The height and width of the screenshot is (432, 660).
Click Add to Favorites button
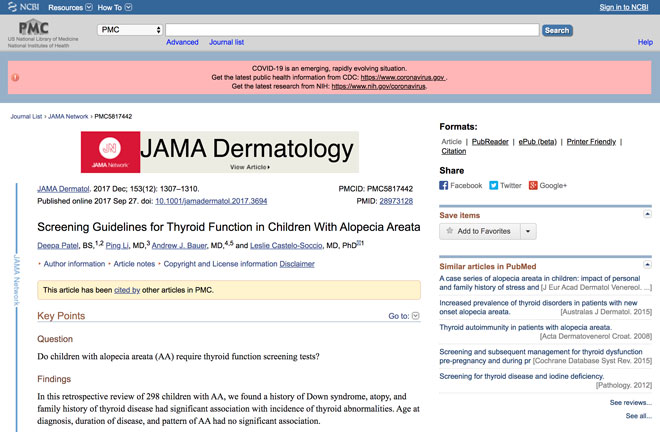click(x=480, y=231)
